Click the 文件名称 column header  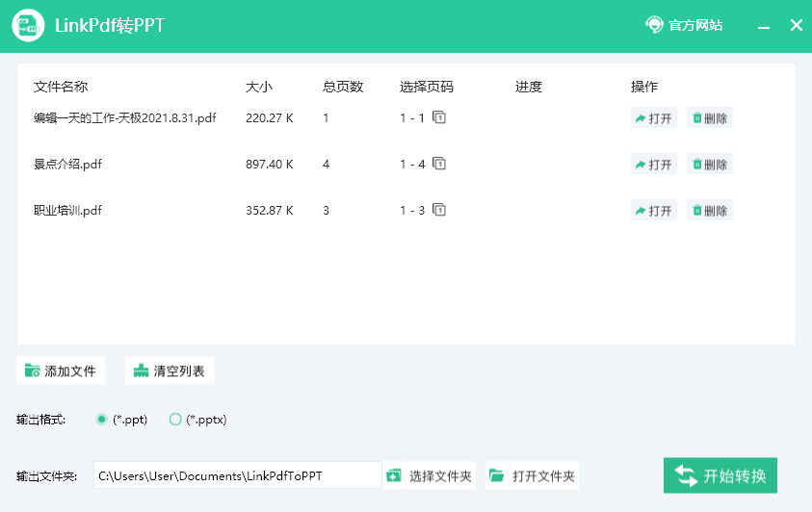61,87
